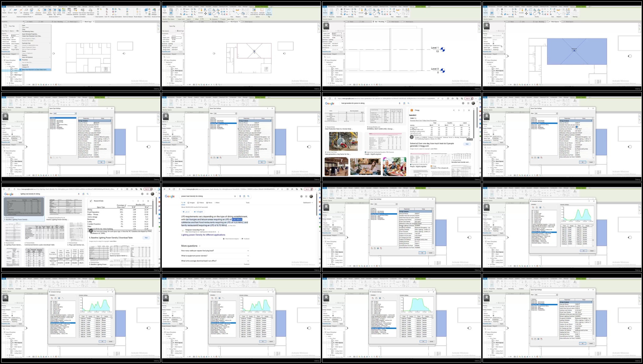Viewport: 643px width, 364px height.
Task: Open the Pipe Pressure Loss Report tool
Action: pos(90,11)
